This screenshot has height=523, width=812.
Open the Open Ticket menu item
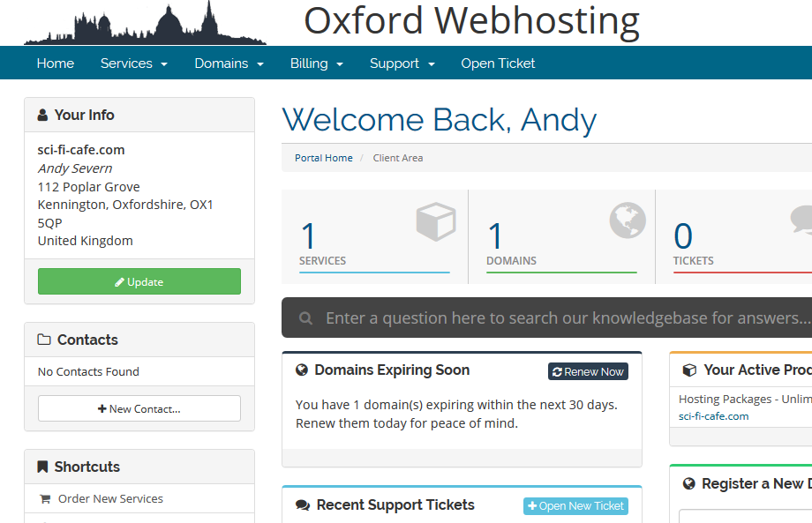498,64
